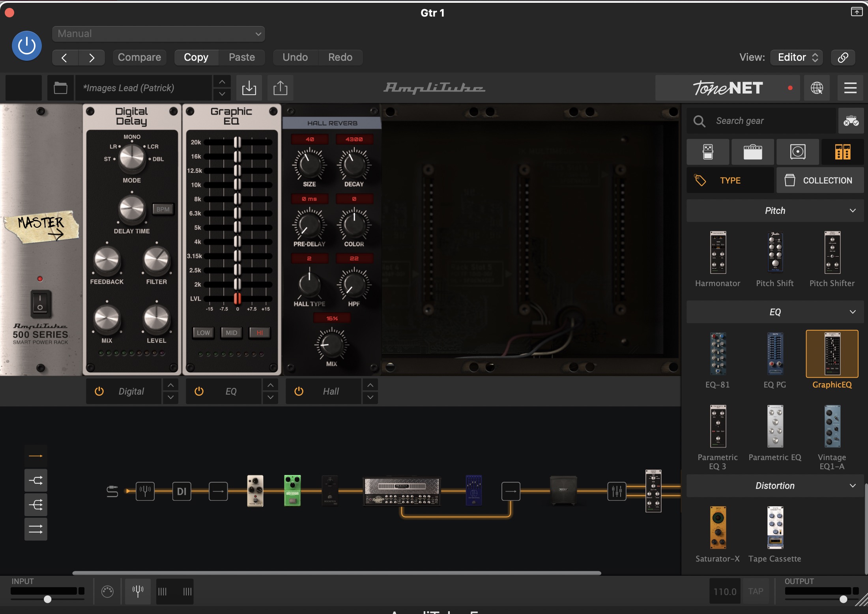Switch to the TYPE filter tab
The image size is (868, 614).
(730, 180)
